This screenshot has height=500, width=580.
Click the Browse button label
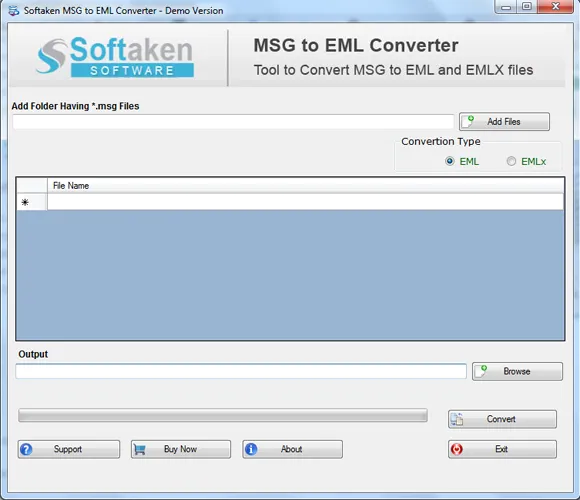coord(517,371)
